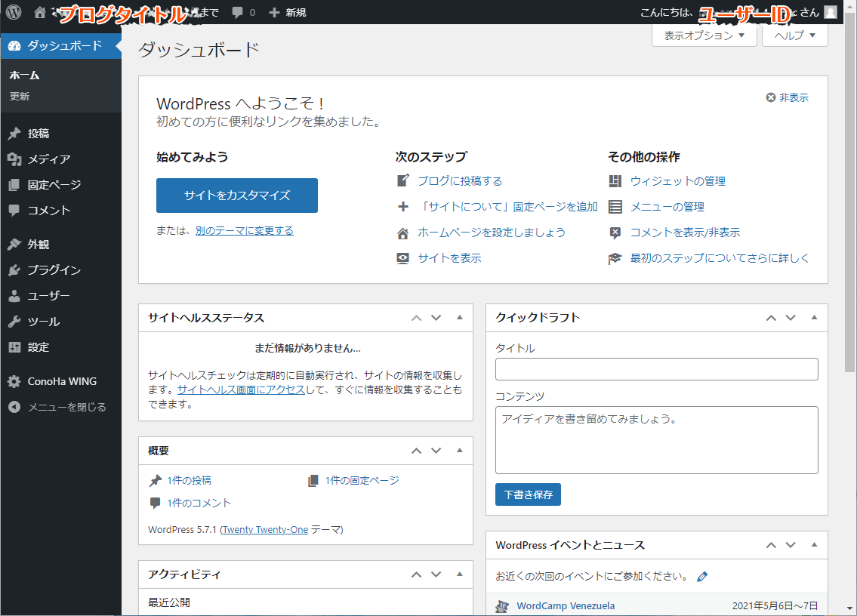Move クイックドラフト panel down
The width and height of the screenshot is (857, 616).
(791, 318)
